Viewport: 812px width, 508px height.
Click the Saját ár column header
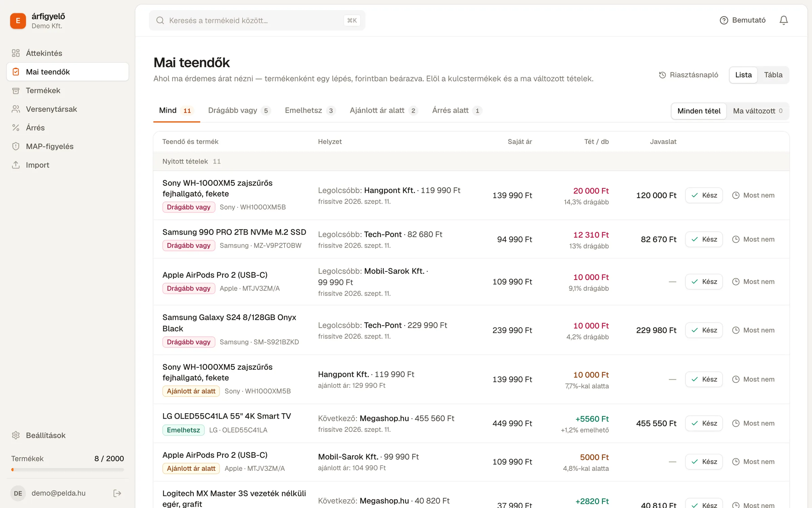pyautogui.click(x=520, y=142)
